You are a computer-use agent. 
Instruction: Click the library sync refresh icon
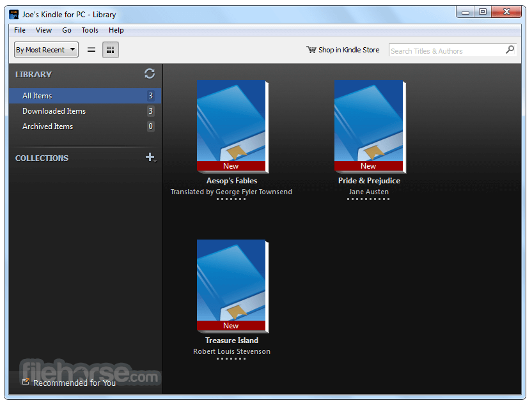coord(149,73)
